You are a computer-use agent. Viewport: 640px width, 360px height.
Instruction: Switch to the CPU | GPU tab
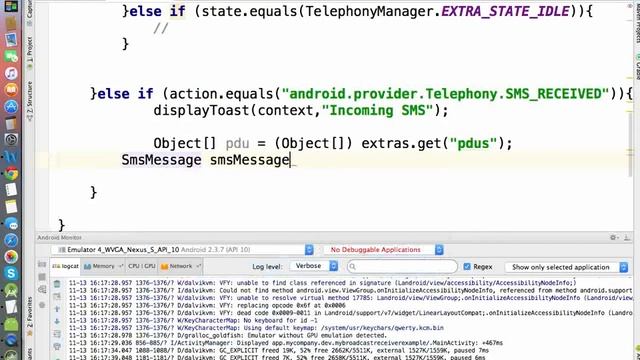tap(142, 266)
